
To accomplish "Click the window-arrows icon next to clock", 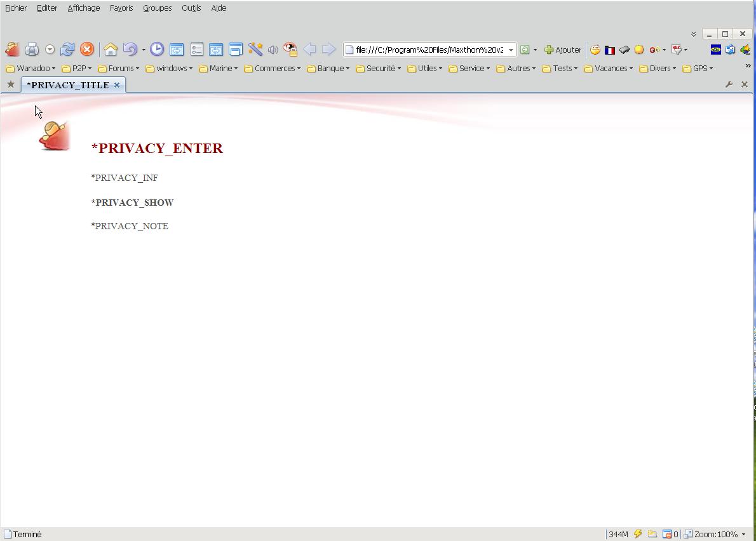I will pos(177,49).
